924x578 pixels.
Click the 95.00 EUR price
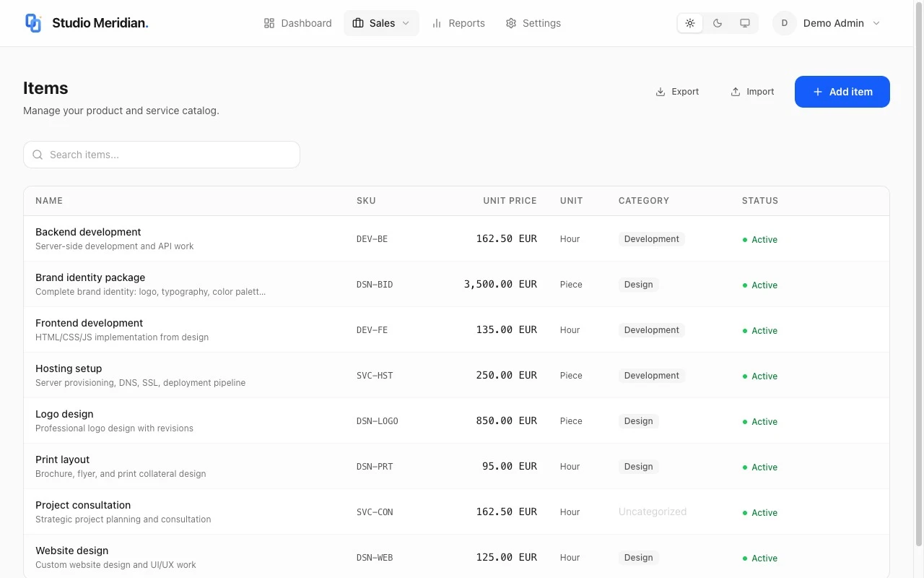[x=510, y=466]
